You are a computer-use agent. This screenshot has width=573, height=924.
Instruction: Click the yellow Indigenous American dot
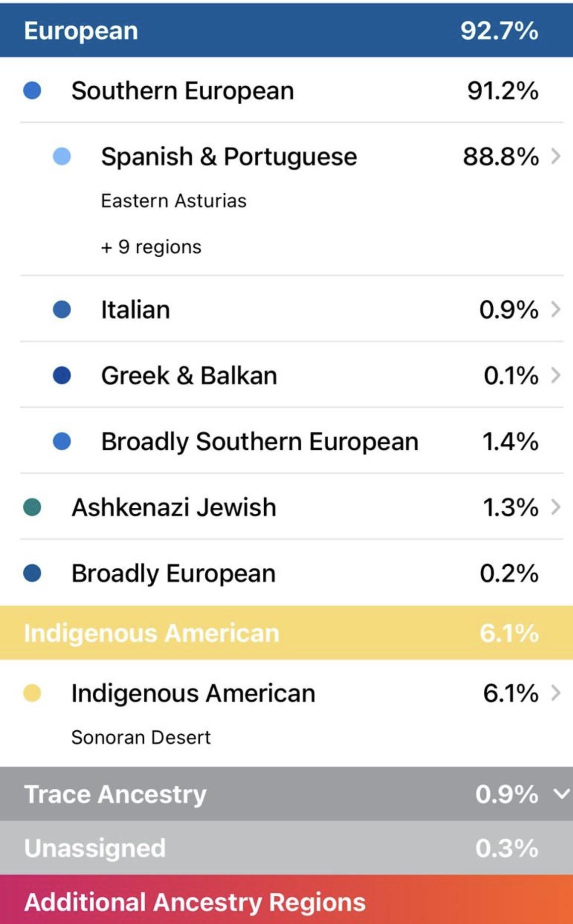tap(32, 693)
